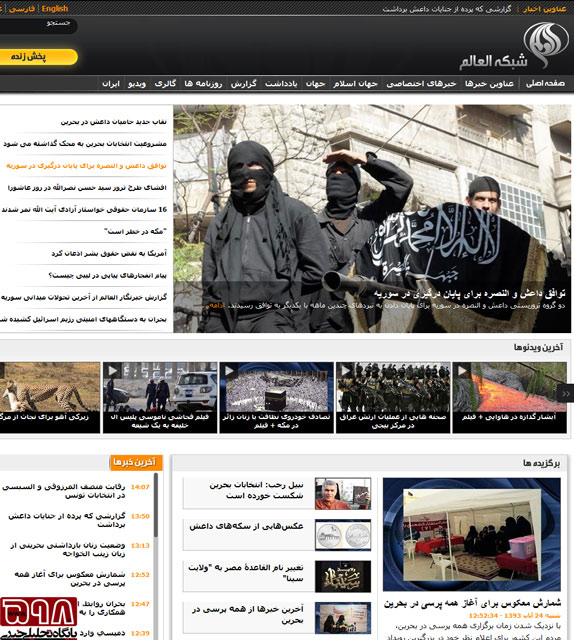
Task: Play the Mecca car collision video
Action: 277,387
